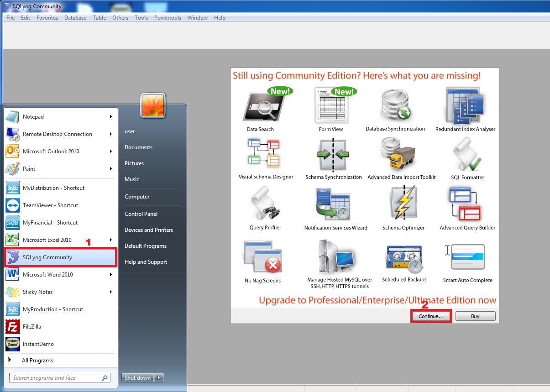Expand the Notepad recent files arrow
This screenshot has width=550, height=392.
click(x=111, y=117)
